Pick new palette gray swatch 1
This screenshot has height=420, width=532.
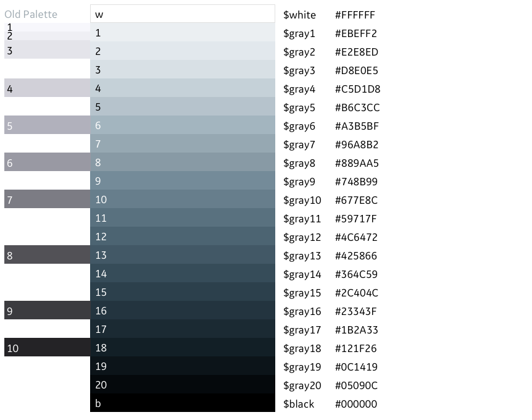[183, 32]
